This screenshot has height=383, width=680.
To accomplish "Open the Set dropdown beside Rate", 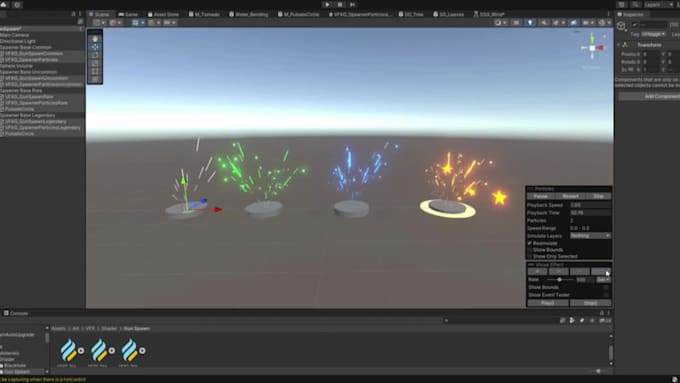I will tap(603, 280).
